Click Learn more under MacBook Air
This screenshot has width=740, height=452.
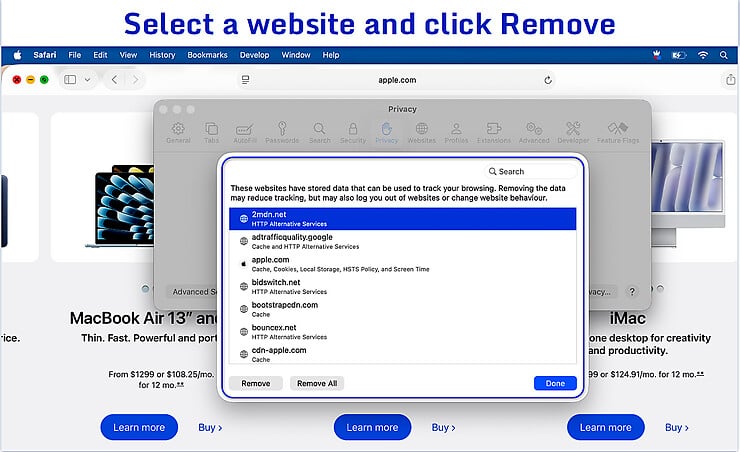(139, 427)
